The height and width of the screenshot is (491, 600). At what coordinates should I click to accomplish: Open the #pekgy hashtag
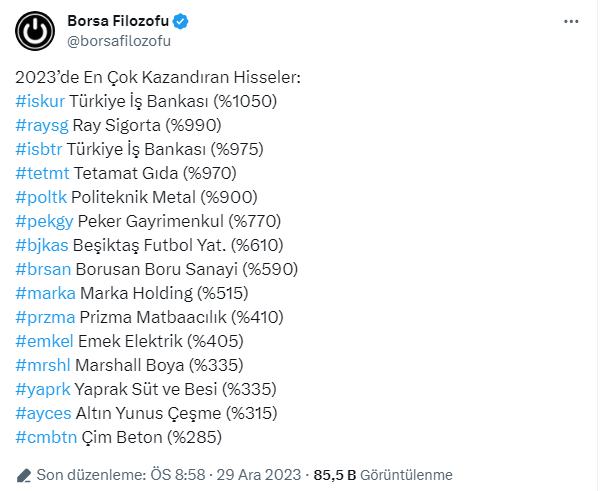tap(44, 221)
